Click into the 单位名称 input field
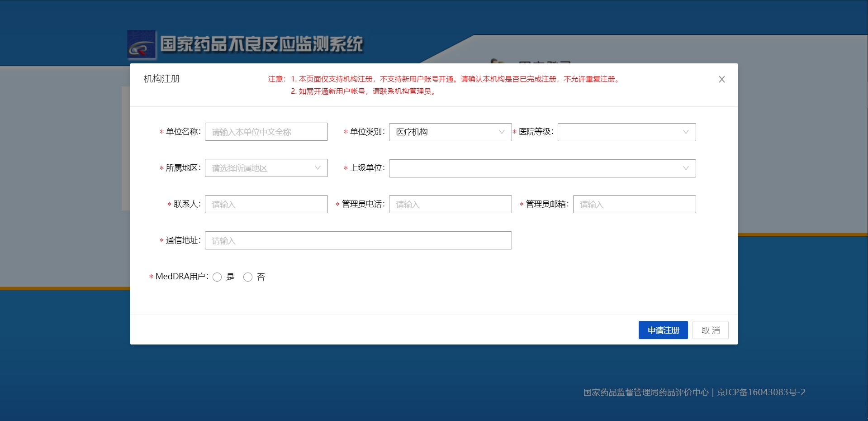 (266, 132)
